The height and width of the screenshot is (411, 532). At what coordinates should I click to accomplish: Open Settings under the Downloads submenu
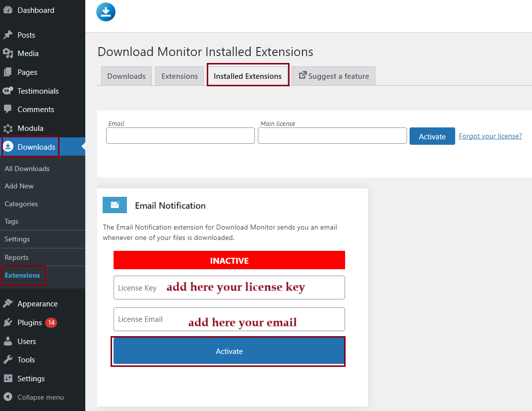coord(17,239)
